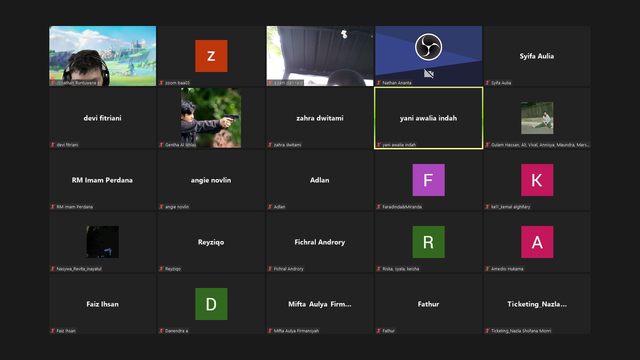Image resolution: width=640 pixels, height=360 pixels.
Task: Select large centered name Fathur
Action: 428,304
